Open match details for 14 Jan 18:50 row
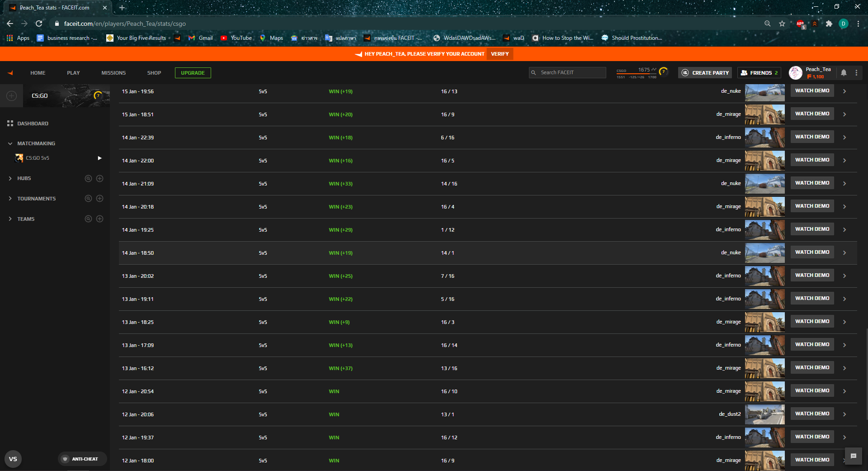 pyautogui.click(x=844, y=253)
